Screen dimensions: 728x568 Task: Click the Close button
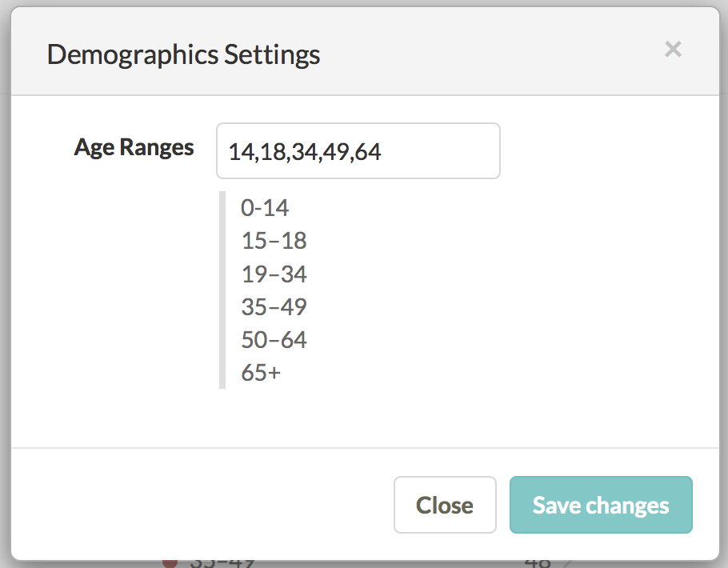click(445, 505)
